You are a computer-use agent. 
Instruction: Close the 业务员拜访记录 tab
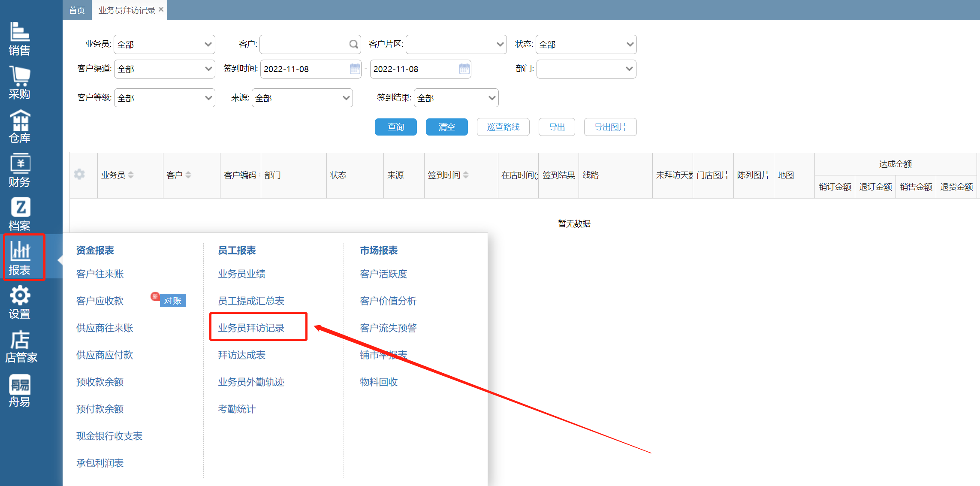pyautogui.click(x=161, y=9)
